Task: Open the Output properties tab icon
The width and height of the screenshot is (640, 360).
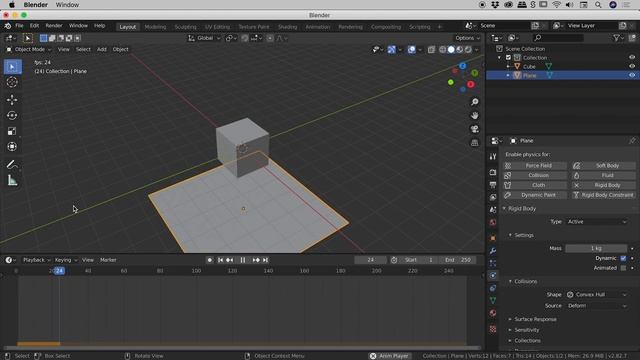Action: click(x=493, y=185)
